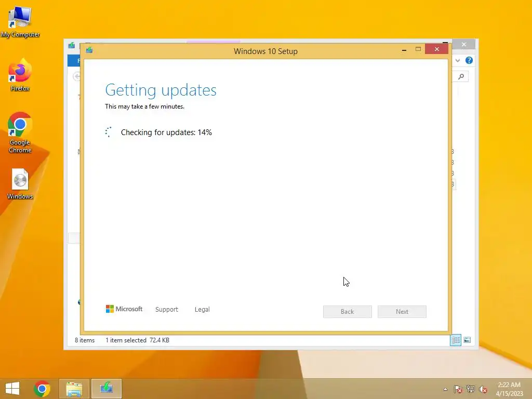Open the Windows Start button
The image size is (532, 399).
12,389
